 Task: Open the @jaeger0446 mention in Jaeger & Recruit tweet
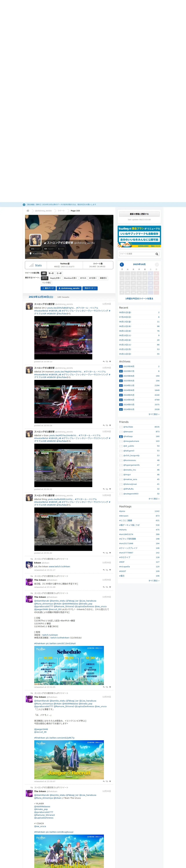pyautogui.click(x=41, y=729)
